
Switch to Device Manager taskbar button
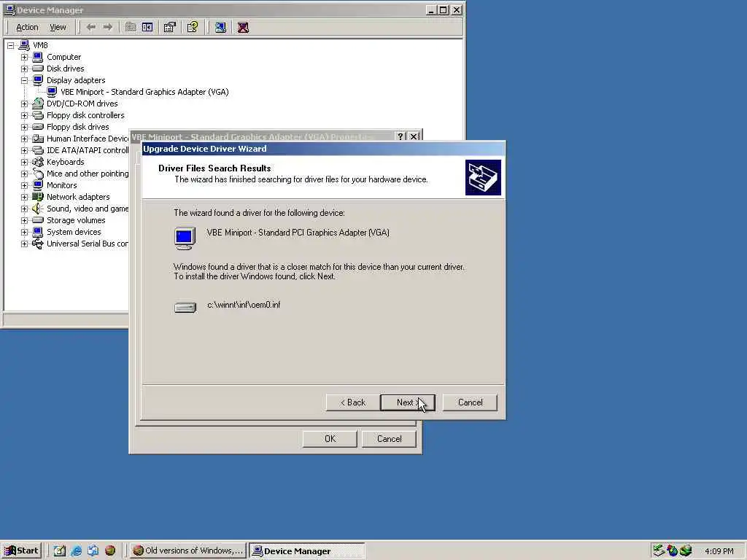[x=307, y=551]
